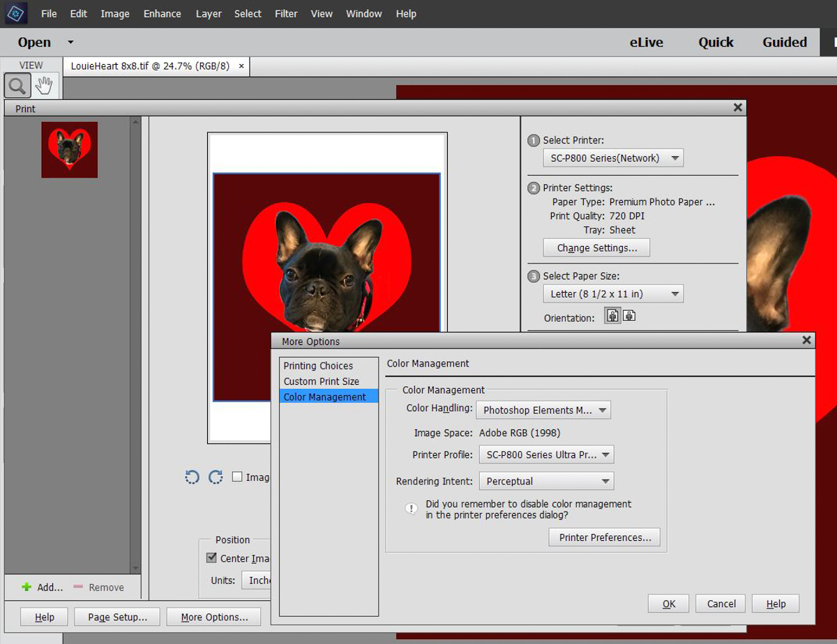Open the Select Printer dropdown
This screenshot has width=837, height=644.
613,158
